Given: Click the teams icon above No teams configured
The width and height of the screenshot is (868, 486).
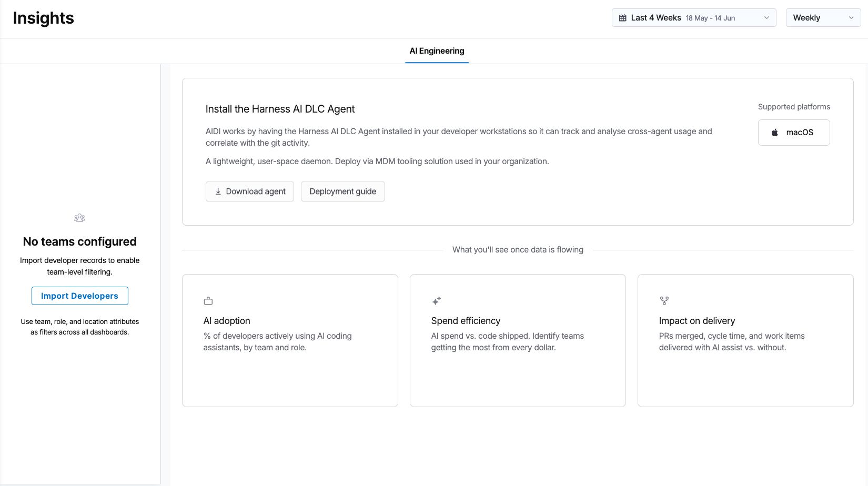Looking at the screenshot, I should (x=79, y=218).
